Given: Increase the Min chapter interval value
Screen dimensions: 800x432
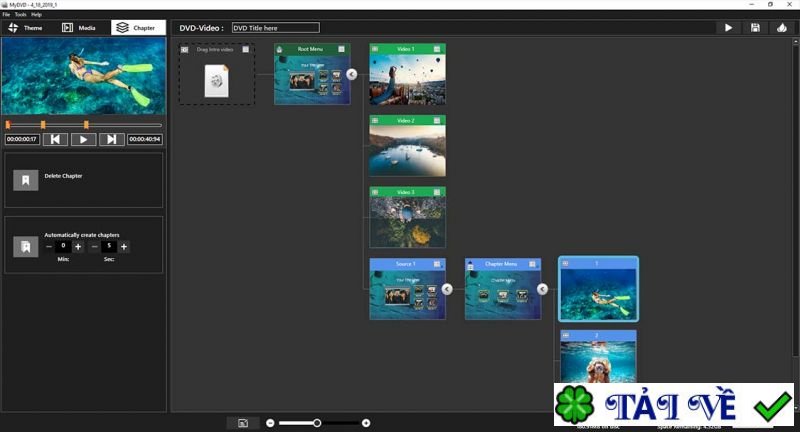Looking at the screenshot, I should [78, 246].
